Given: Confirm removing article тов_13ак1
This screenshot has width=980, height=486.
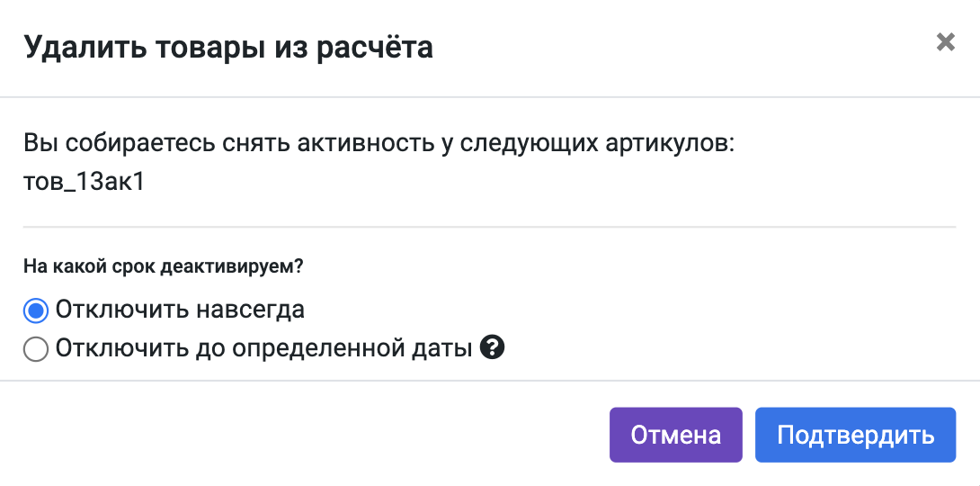Looking at the screenshot, I should [855, 436].
